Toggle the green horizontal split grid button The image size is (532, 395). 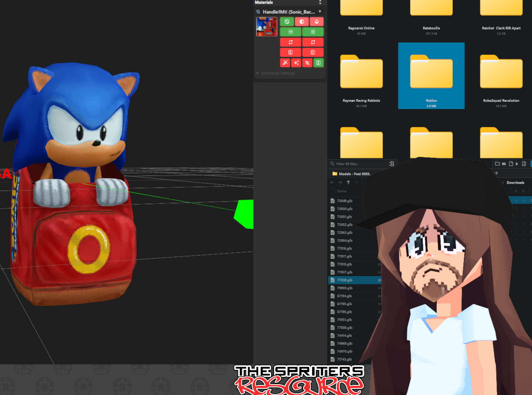290,32
